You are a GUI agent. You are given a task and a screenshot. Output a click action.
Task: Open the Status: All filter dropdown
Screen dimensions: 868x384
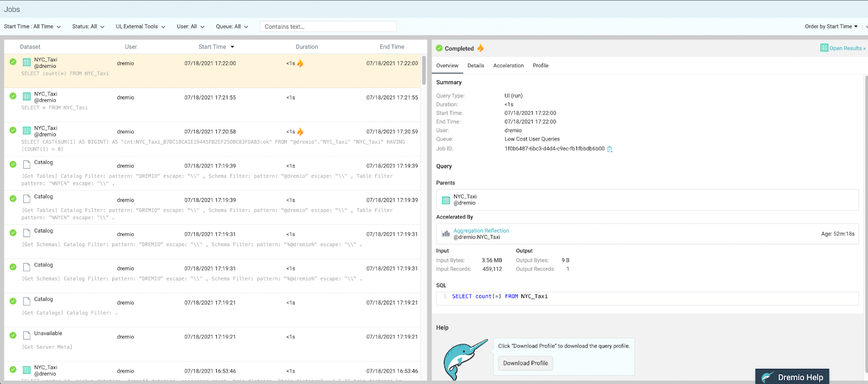click(88, 27)
